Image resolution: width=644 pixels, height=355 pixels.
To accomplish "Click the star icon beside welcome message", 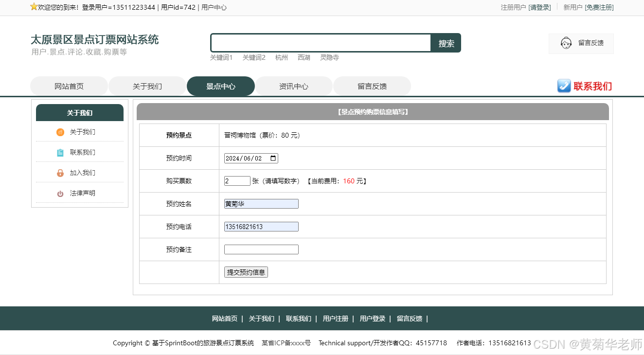I will click(x=34, y=7).
